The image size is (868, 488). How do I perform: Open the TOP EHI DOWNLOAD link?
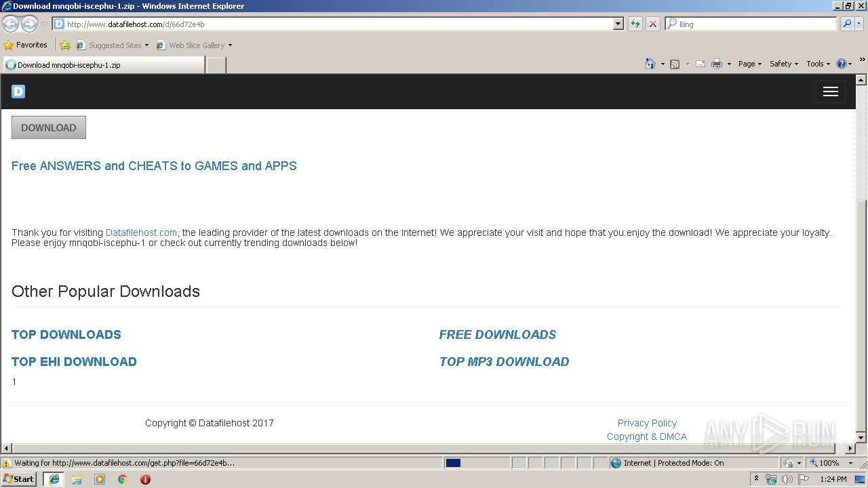tap(74, 362)
